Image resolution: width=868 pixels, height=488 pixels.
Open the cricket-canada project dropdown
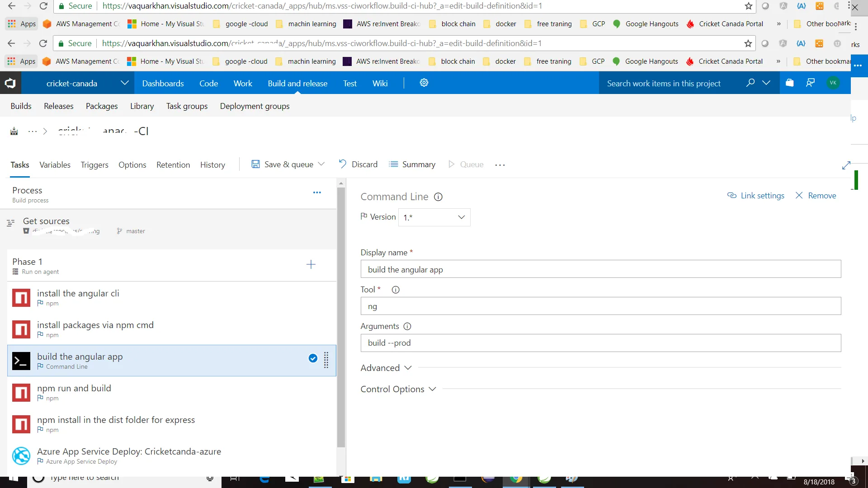[125, 83]
